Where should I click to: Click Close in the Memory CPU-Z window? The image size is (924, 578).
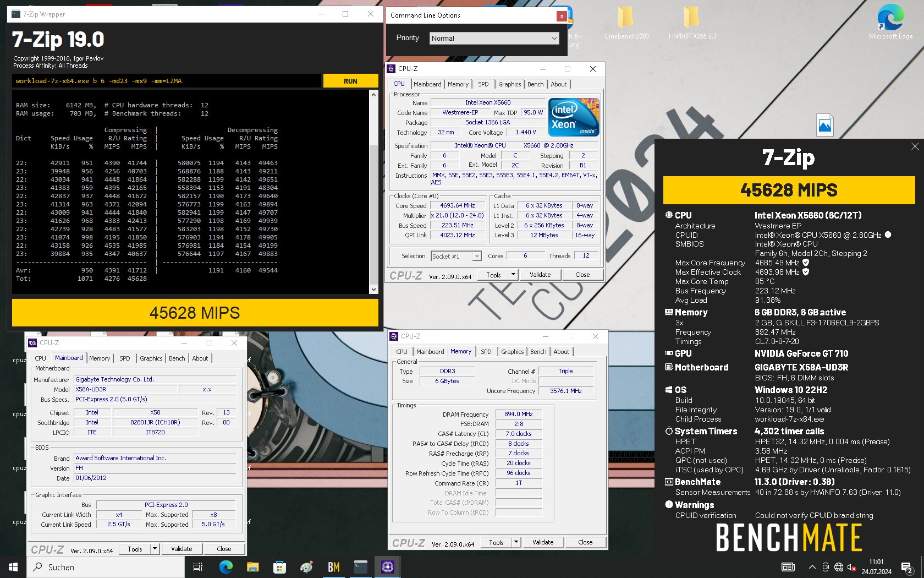coord(585,542)
